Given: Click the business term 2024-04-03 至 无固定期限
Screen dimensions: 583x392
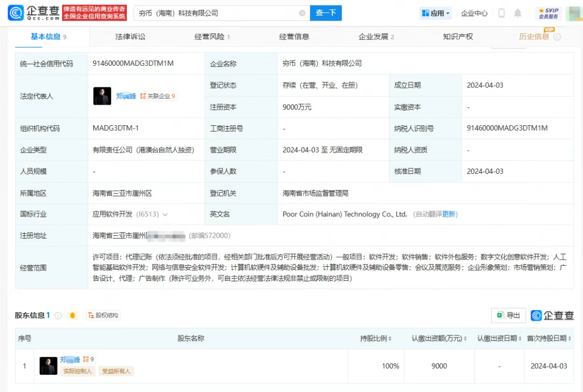Looking at the screenshot, I should point(322,150).
